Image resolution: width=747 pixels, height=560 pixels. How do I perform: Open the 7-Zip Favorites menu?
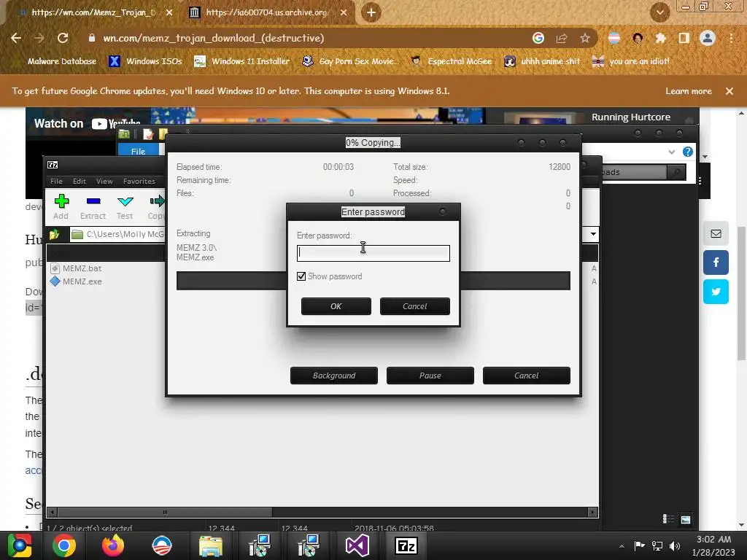point(139,181)
